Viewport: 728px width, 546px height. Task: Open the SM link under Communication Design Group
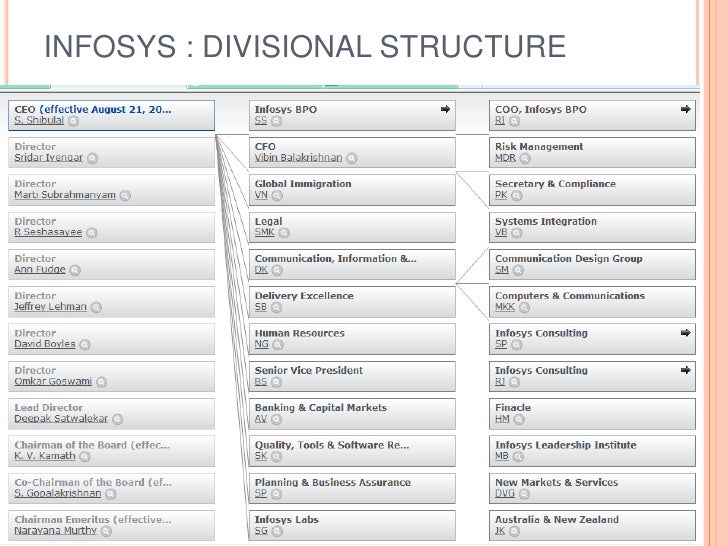click(x=501, y=269)
